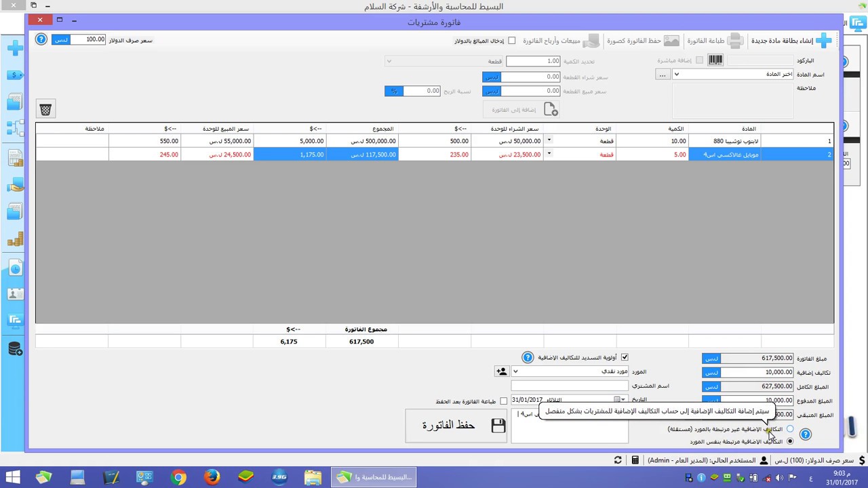Click the ellipsis button next to item name
This screenshot has height=488, width=868.
(663, 75)
